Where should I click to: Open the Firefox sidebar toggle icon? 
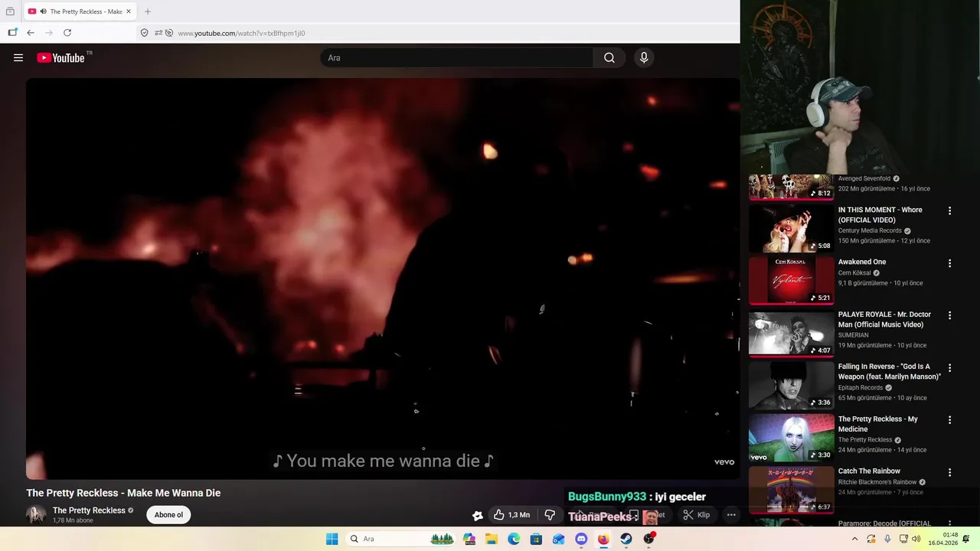[x=12, y=33]
